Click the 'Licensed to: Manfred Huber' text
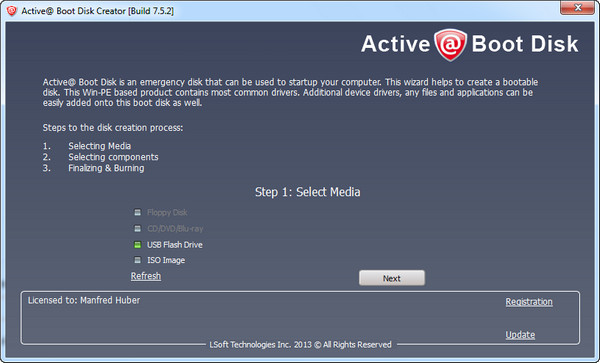Screen dimensions: 600x363 click(x=84, y=300)
